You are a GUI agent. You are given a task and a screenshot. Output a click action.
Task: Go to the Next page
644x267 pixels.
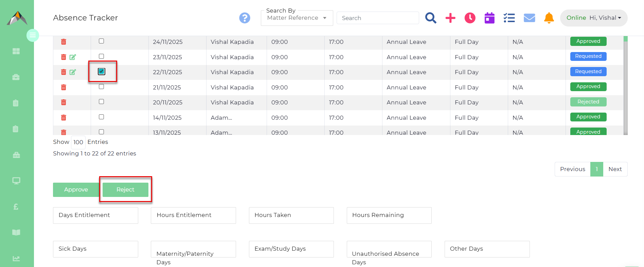615,169
